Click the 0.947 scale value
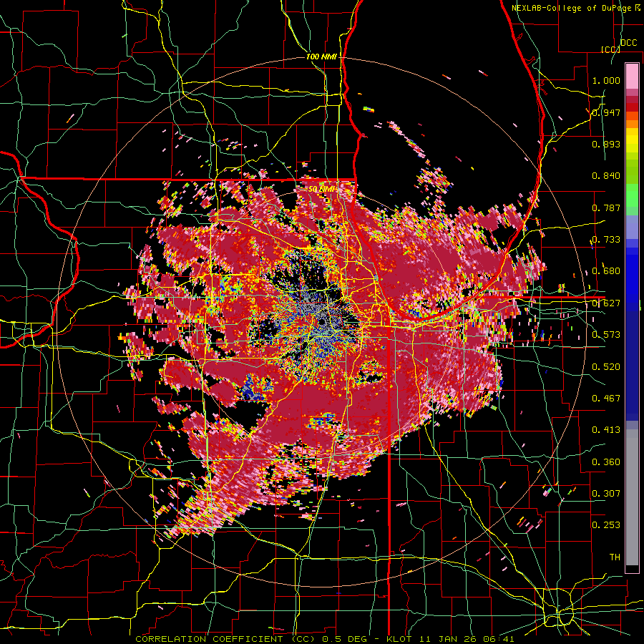The width and height of the screenshot is (644, 644). coord(606,112)
